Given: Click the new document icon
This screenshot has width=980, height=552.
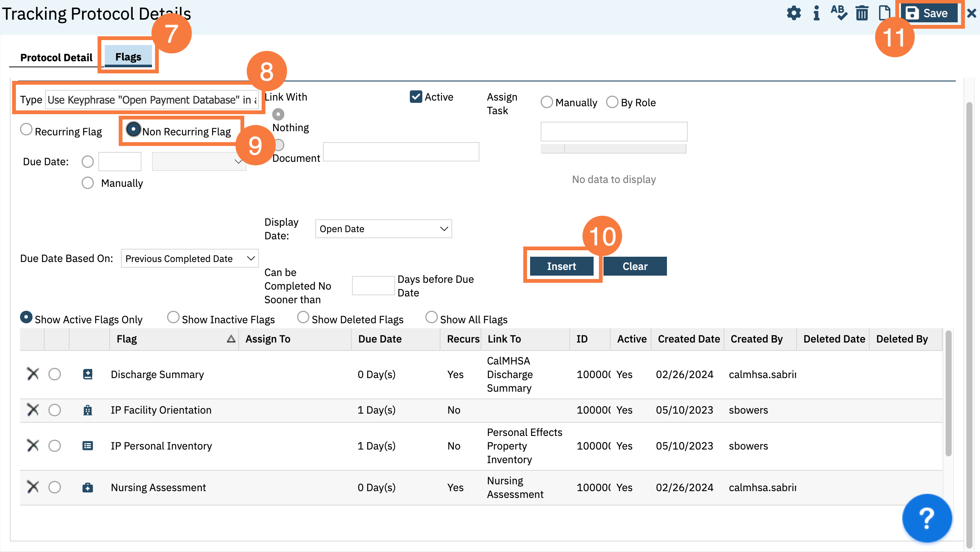Looking at the screenshot, I should (x=884, y=13).
